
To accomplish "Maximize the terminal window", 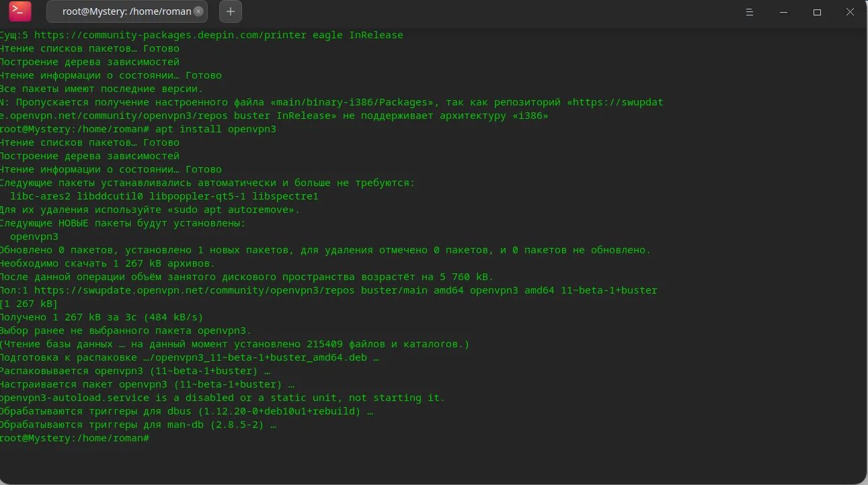I will [817, 12].
